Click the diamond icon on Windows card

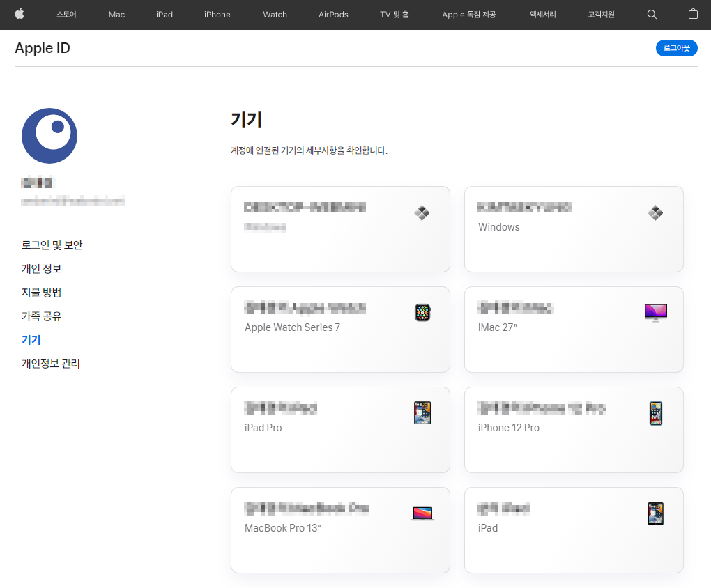655,212
